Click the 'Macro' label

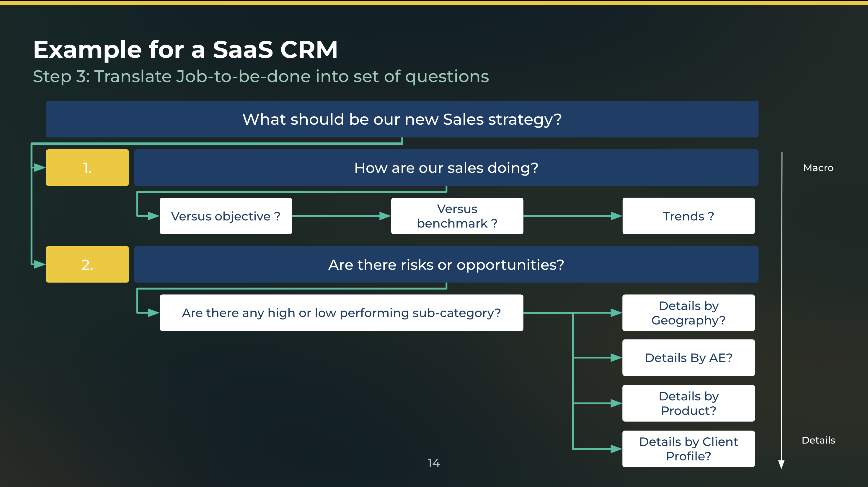(818, 168)
